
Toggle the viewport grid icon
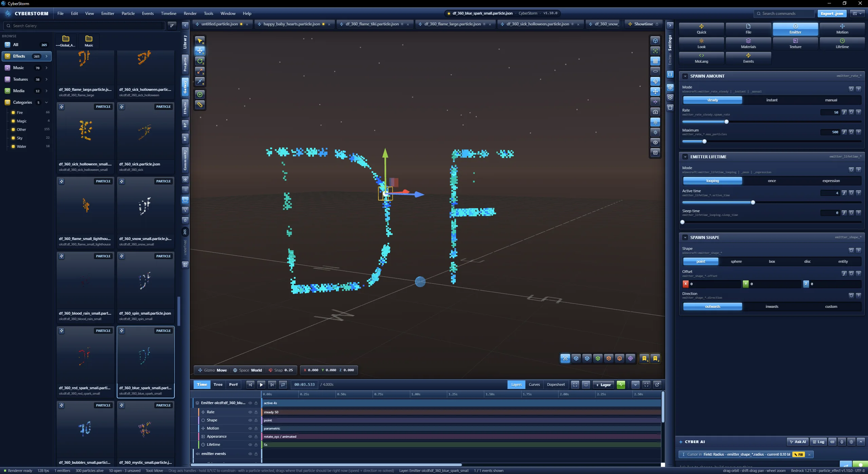tap(655, 61)
